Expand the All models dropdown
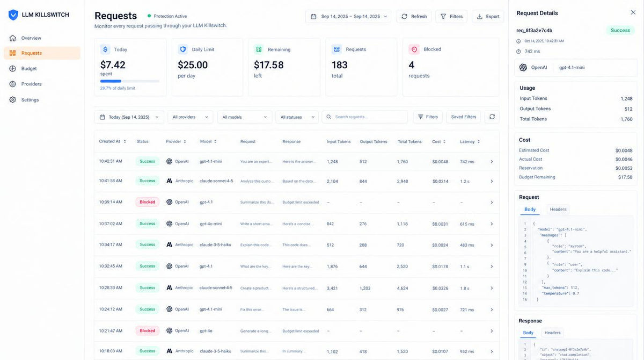The height and width of the screenshot is (360, 644). click(245, 117)
